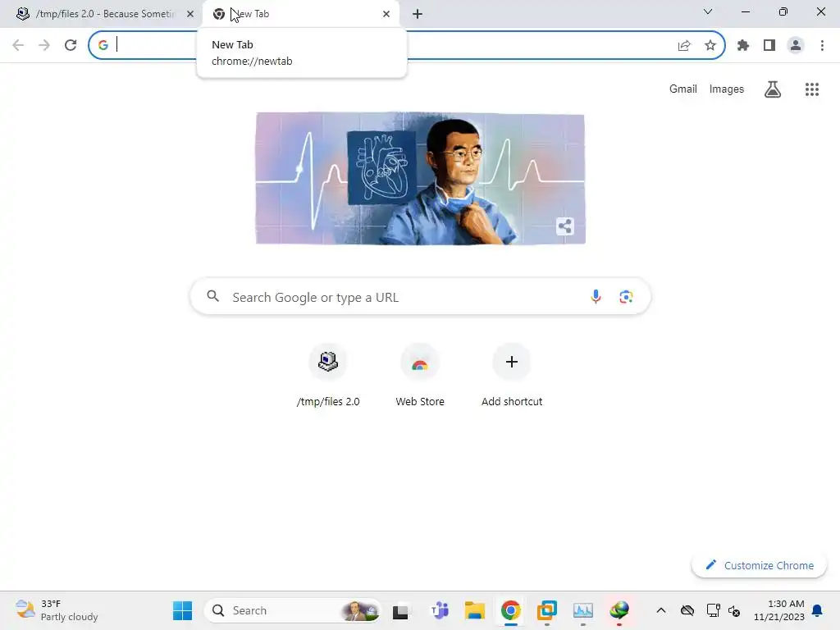The width and height of the screenshot is (840, 630).
Task: Show hidden system tray icons
Action: coord(661,610)
